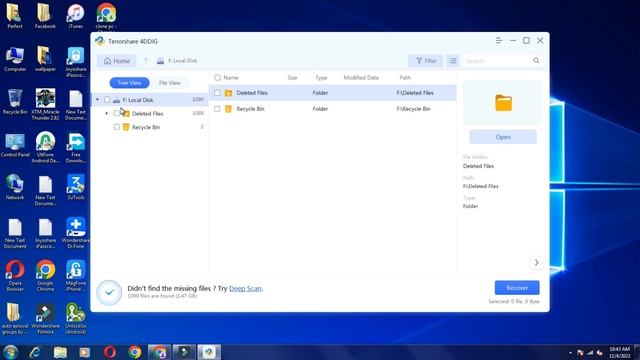Open the Facebook folder on desktop
Image resolution: width=640 pixels, height=360 pixels.
pos(45,16)
